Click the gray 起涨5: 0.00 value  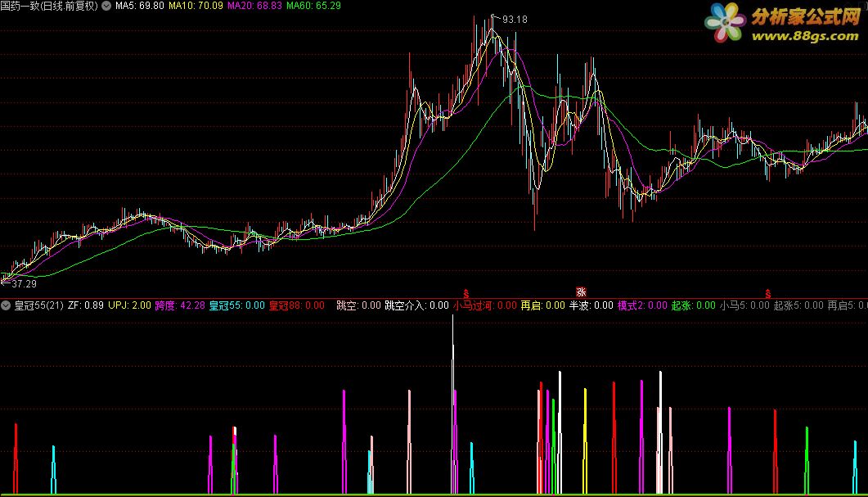pyautogui.click(x=798, y=305)
